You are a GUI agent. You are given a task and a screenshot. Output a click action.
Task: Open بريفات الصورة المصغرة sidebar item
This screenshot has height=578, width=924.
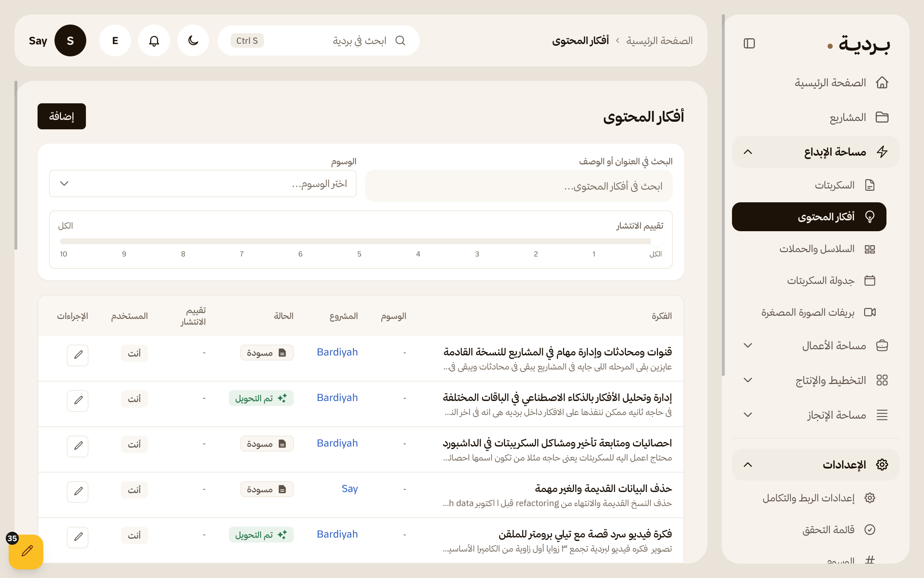coord(809,312)
